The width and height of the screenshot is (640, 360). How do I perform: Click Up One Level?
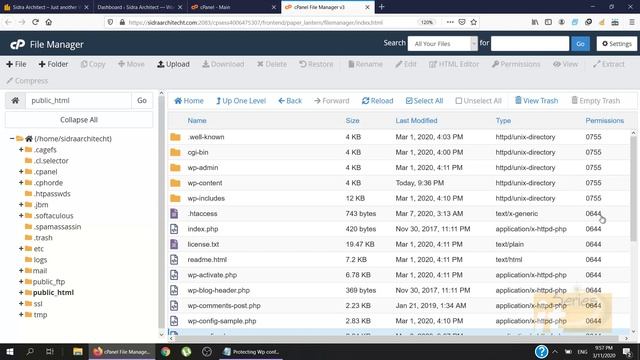pos(241,101)
